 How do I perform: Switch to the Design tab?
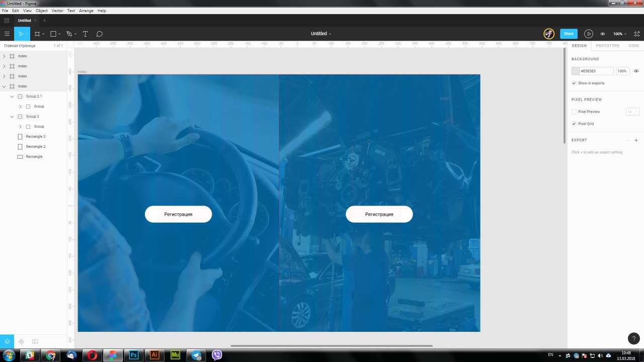click(579, 46)
